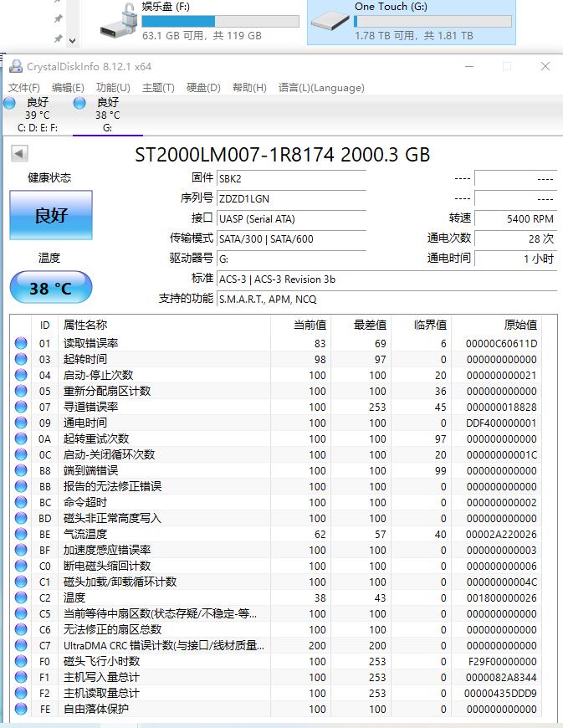Image resolution: width=563 pixels, height=728 pixels.
Task: Click the serial number field ZDZD1LGN
Action: pyautogui.click(x=291, y=198)
